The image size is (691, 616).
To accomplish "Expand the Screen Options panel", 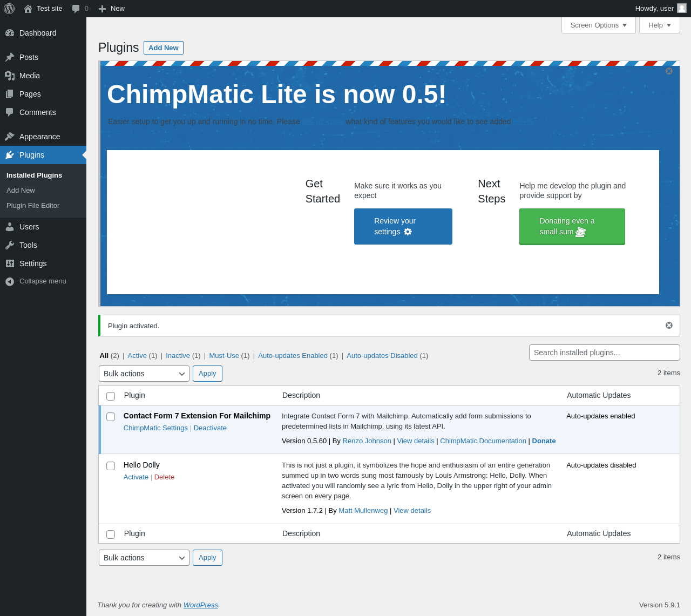I will pyautogui.click(x=599, y=25).
